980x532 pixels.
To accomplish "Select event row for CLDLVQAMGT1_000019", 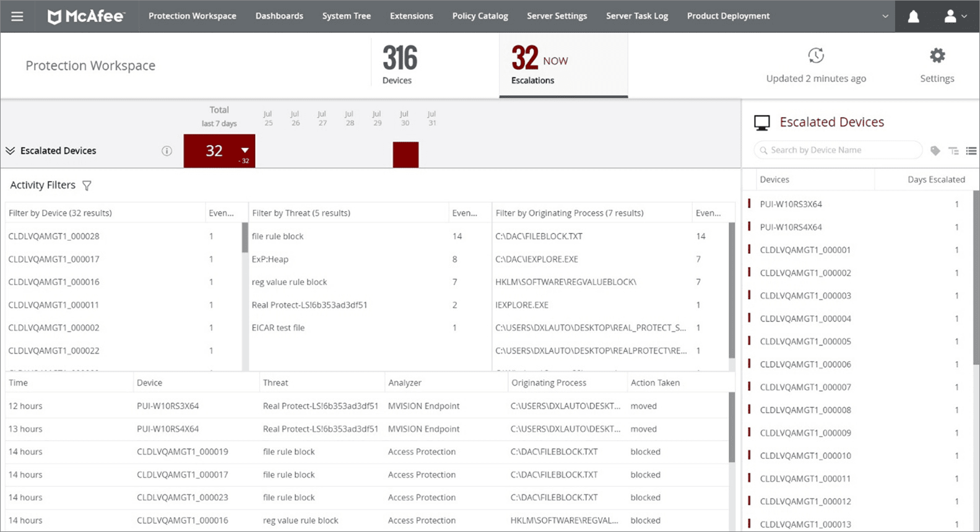I will point(366,451).
